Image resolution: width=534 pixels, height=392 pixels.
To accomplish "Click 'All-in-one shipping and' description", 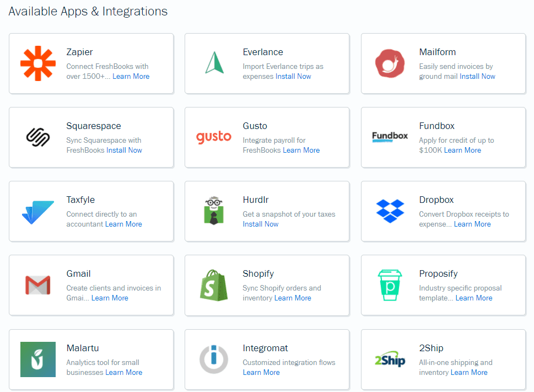I will tap(456, 362).
